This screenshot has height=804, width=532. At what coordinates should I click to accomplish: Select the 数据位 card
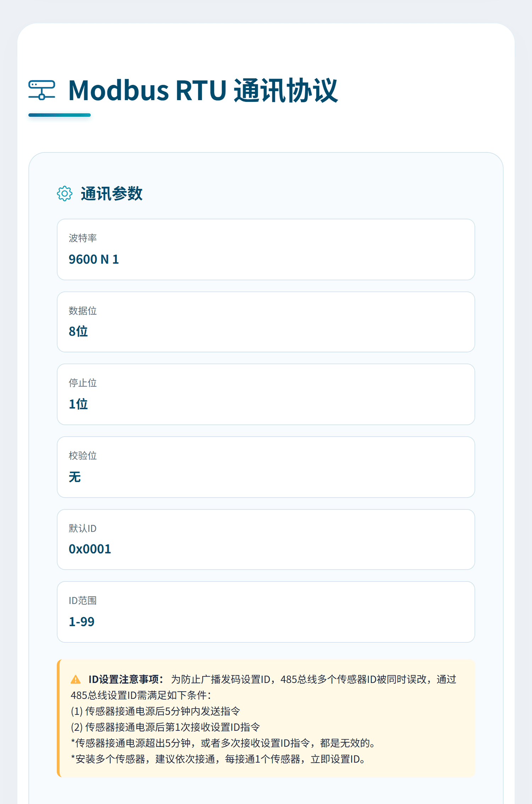[266, 322]
